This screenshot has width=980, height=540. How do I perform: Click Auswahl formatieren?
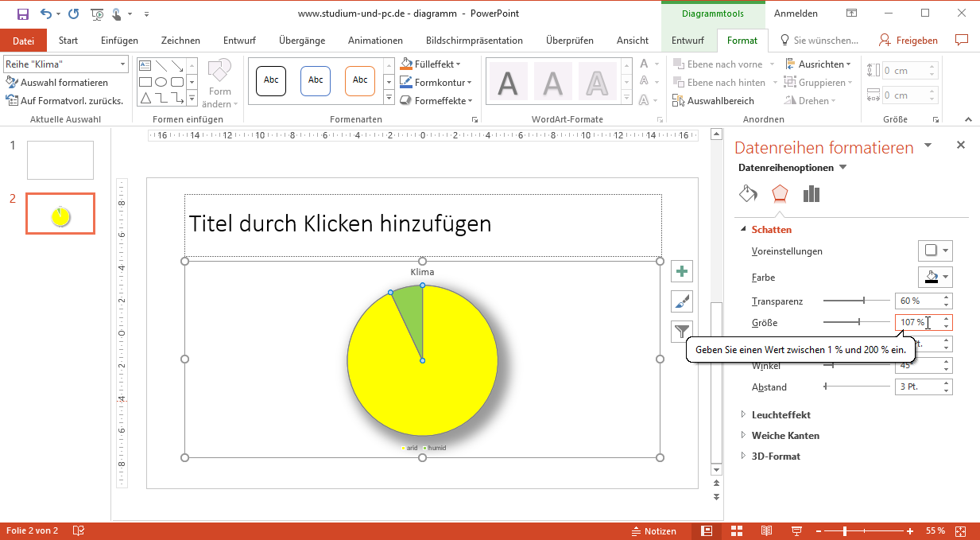(57, 82)
